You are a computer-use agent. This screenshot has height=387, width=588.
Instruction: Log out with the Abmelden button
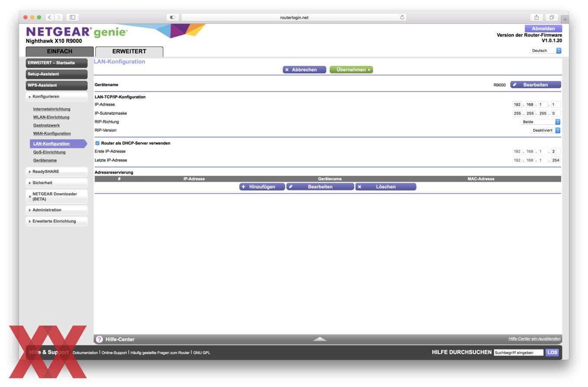[543, 29]
